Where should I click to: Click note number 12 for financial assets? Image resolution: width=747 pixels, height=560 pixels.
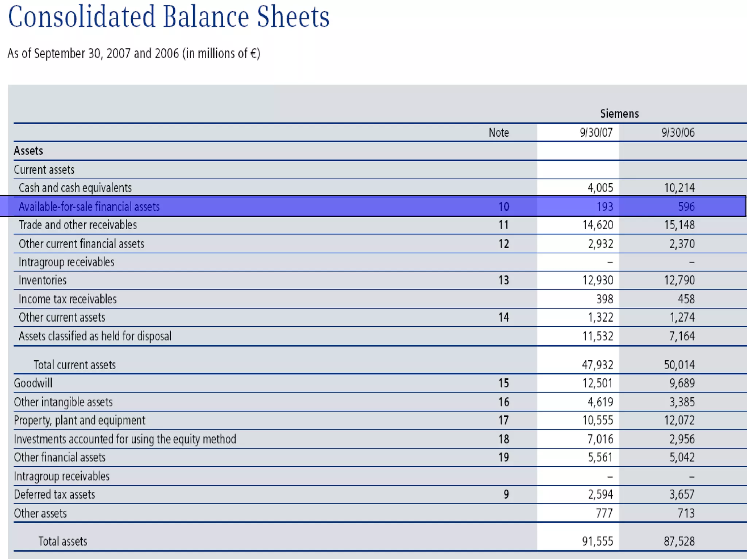503,244
